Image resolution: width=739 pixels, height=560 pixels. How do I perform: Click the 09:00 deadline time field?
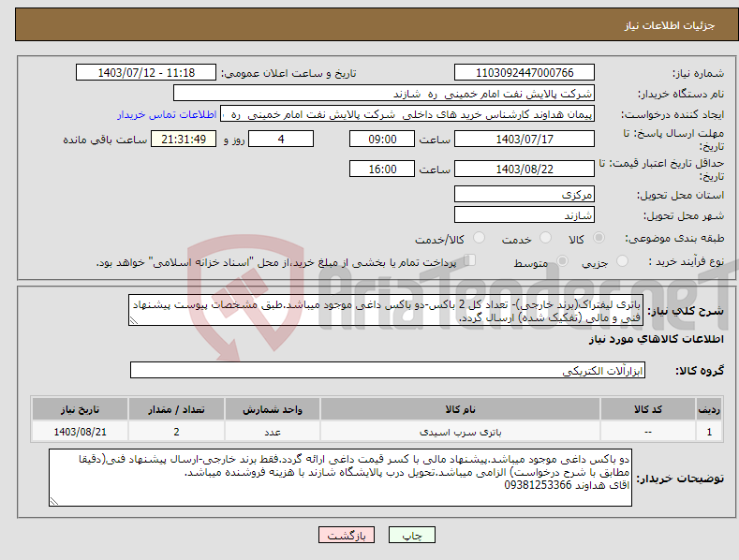pyautogui.click(x=382, y=139)
